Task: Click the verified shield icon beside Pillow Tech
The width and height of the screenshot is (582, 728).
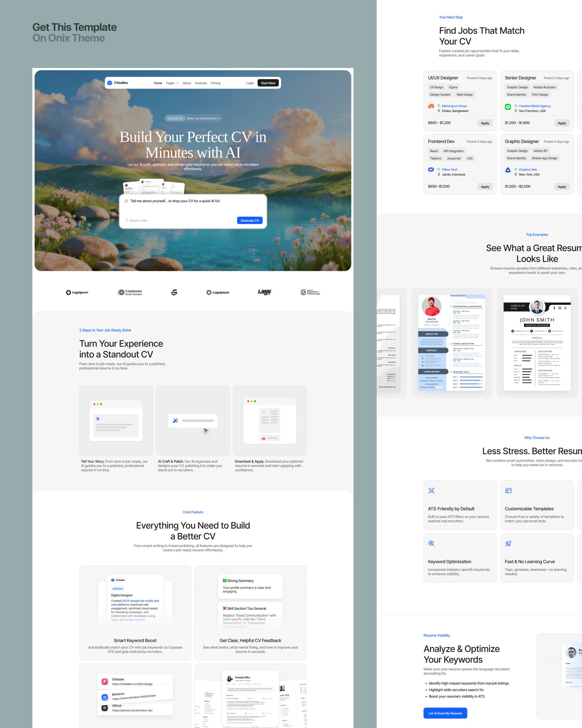Action: click(x=439, y=170)
